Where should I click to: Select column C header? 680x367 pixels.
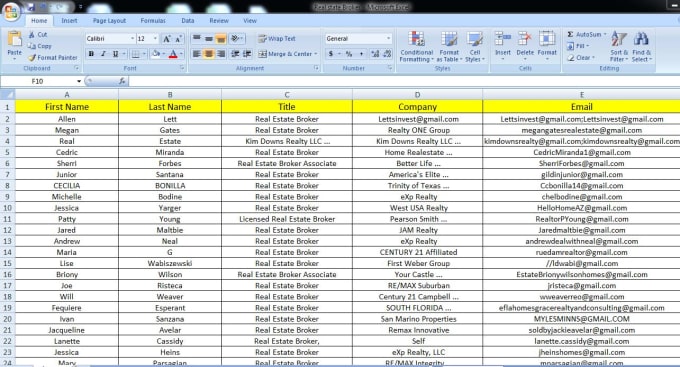[287, 95]
